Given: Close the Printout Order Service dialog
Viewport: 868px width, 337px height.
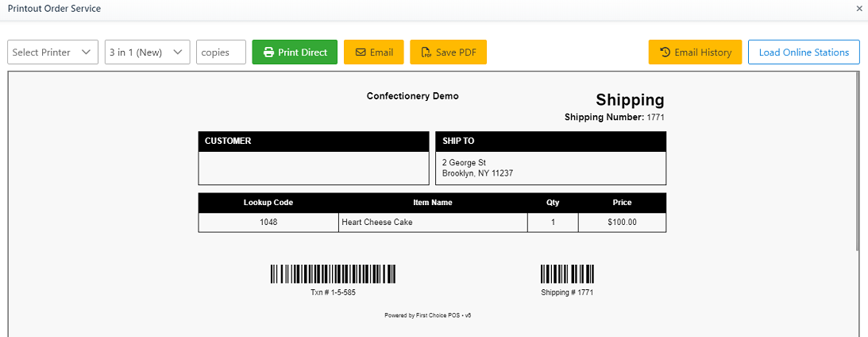Looking at the screenshot, I should 859,8.
